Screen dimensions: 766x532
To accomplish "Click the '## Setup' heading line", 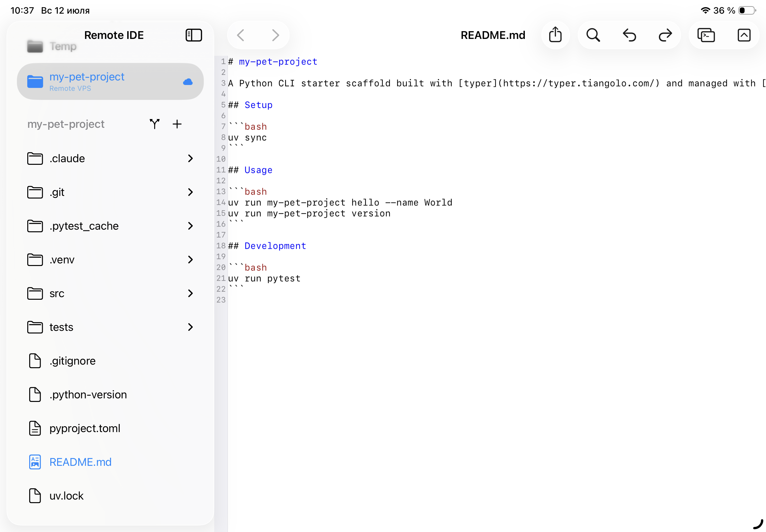I will (250, 105).
